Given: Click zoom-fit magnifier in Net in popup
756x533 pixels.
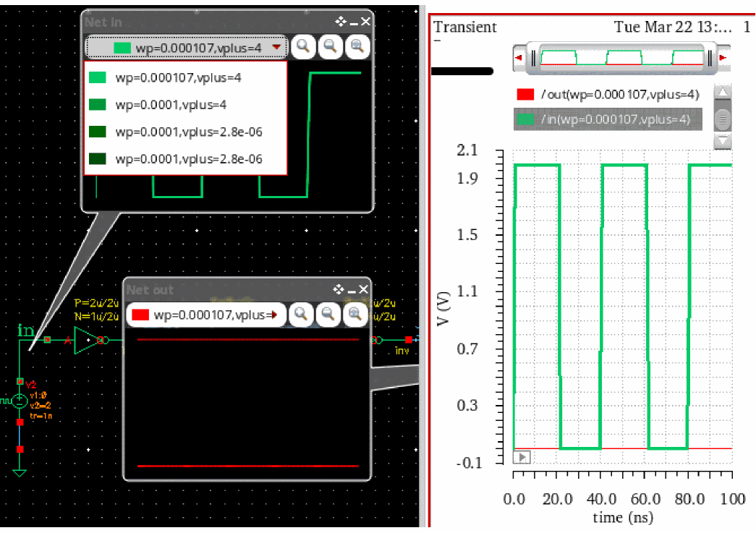Looking at the screenshot, I should (x=357, y=47).
